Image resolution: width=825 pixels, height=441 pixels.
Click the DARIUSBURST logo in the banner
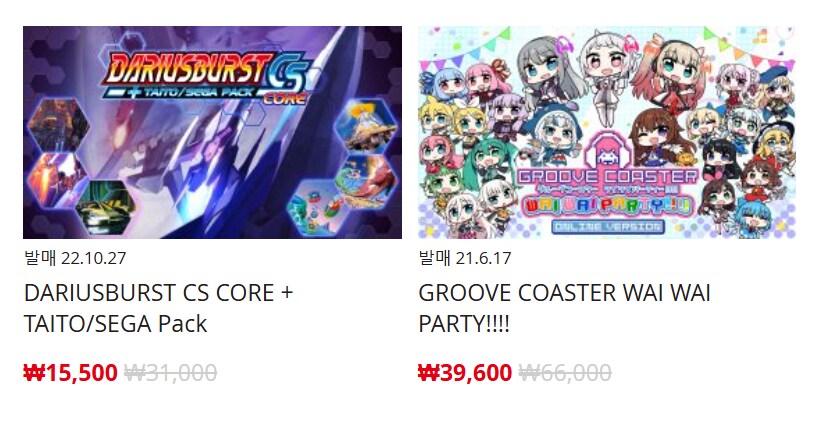pyautogui.click(x=187, y=68)
